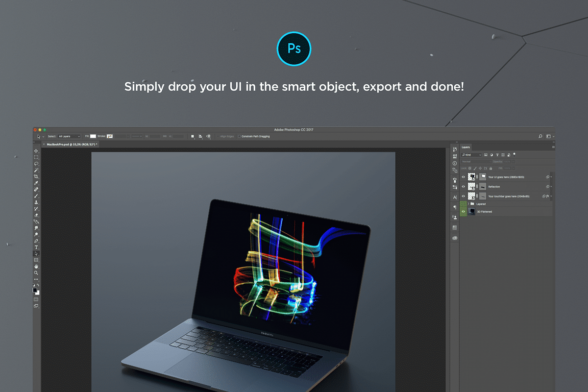Select the Type tool
This screenshot has width=588, height=392.
[x=36, y=247]
